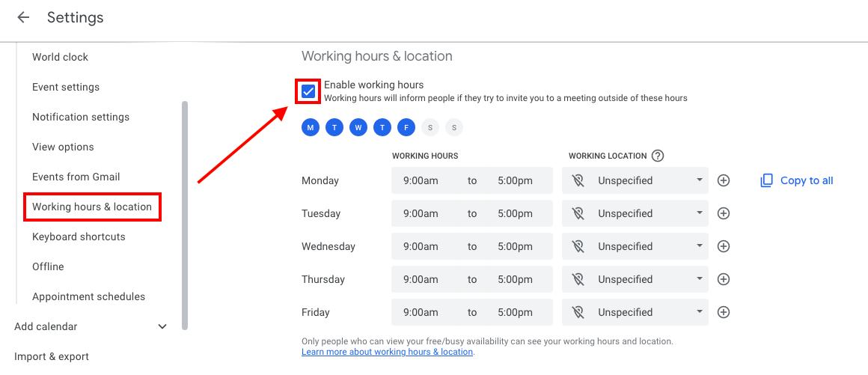The width and height of the screenshot is (868, 375).
Task: Click the Copy to all text
Action: (806, 180)
